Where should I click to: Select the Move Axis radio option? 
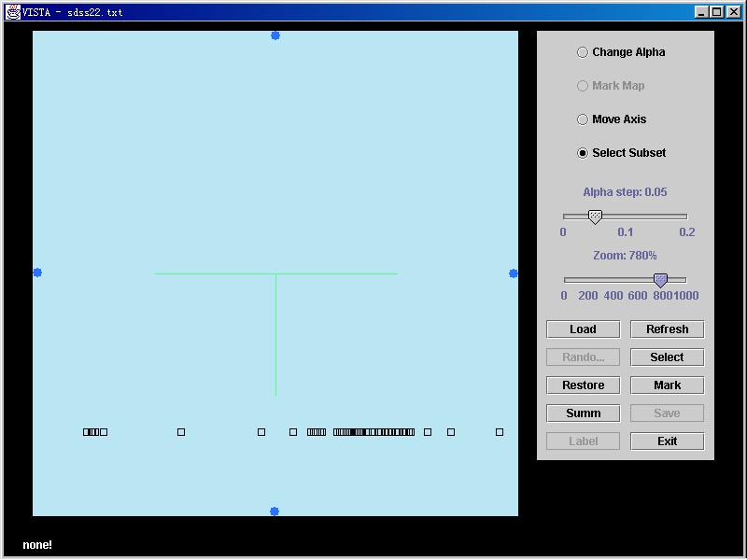point(583,119)
